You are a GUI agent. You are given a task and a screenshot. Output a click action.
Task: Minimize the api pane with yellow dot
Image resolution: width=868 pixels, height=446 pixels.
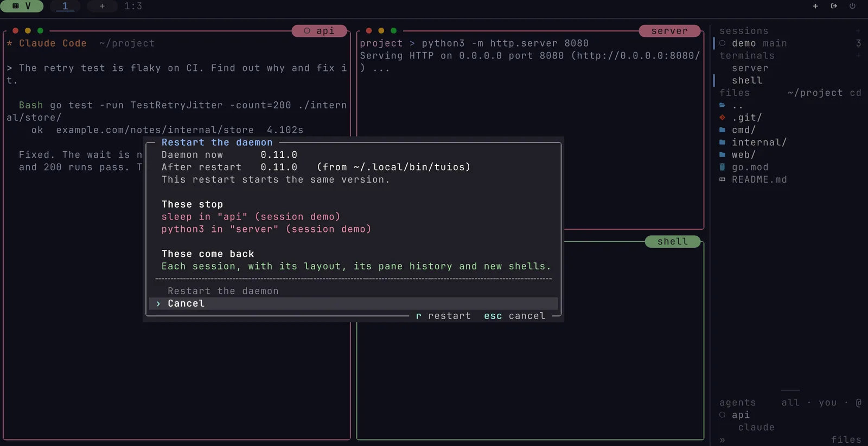tap(28, 31)
